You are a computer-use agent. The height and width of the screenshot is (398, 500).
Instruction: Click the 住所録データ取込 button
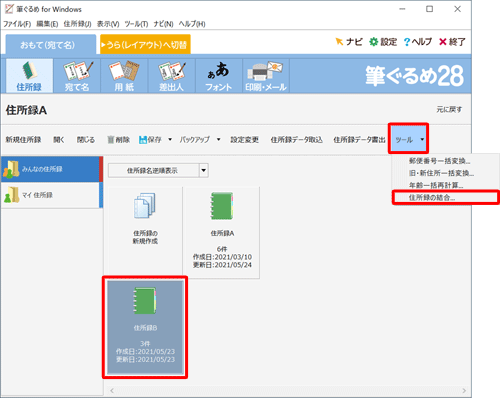click(297, 140)
